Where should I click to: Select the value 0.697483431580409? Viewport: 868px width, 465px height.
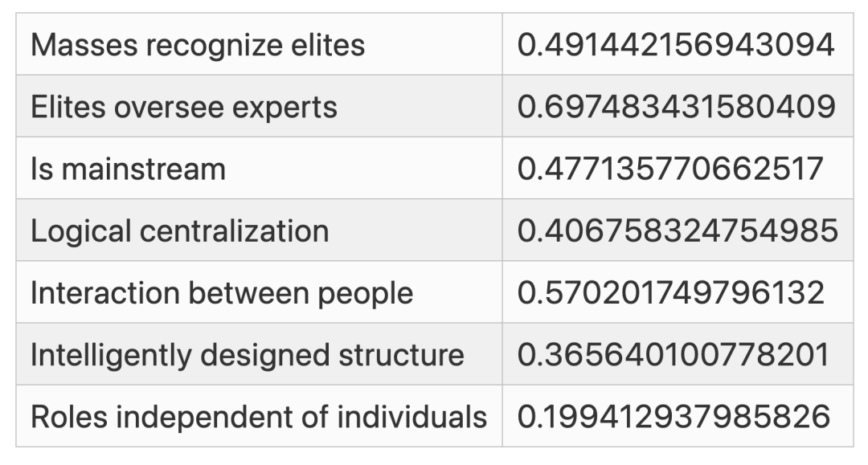click(x=676, y=107)
